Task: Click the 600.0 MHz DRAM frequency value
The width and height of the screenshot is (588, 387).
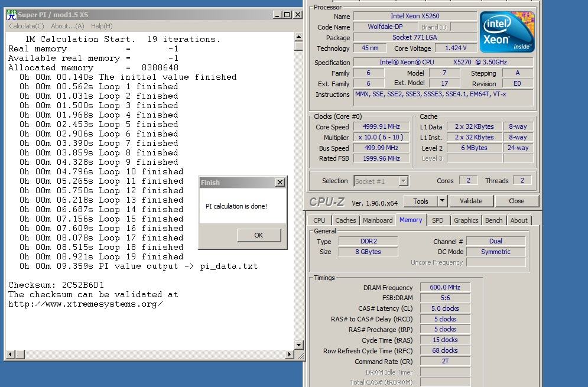Action: [445, 287]
